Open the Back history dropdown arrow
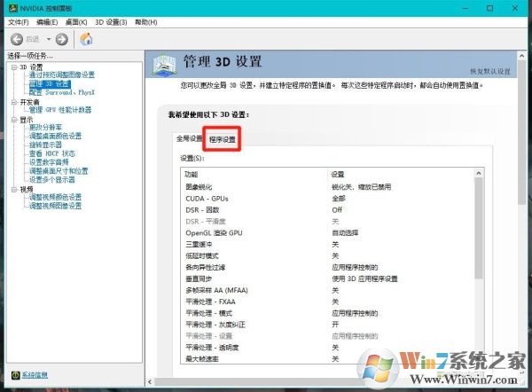The width and height of the screenshot is (532, 392). click(49, 39)
